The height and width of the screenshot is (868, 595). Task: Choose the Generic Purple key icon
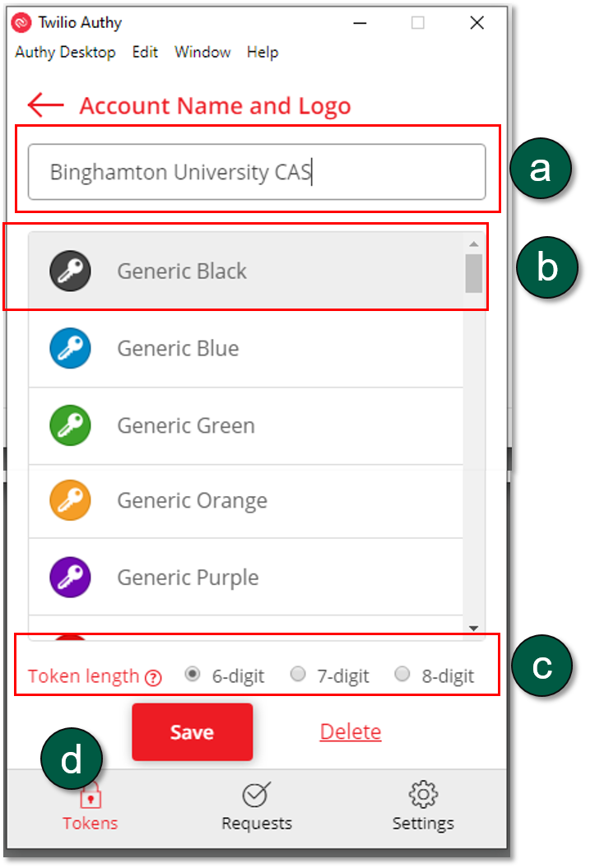point(70,578)
